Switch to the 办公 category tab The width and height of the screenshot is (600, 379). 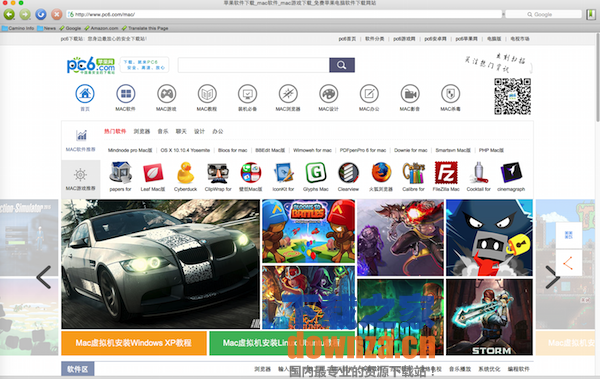(x=218, y=131)
